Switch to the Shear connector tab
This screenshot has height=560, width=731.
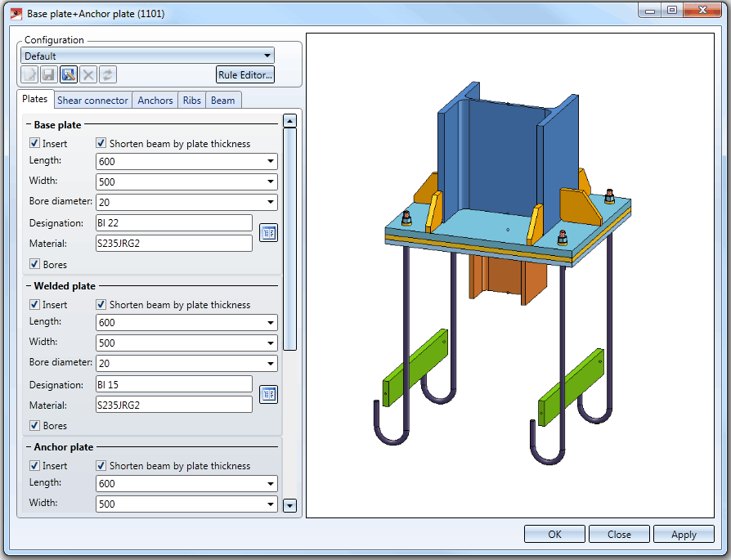pyautogui.click(x=92, y=101)
